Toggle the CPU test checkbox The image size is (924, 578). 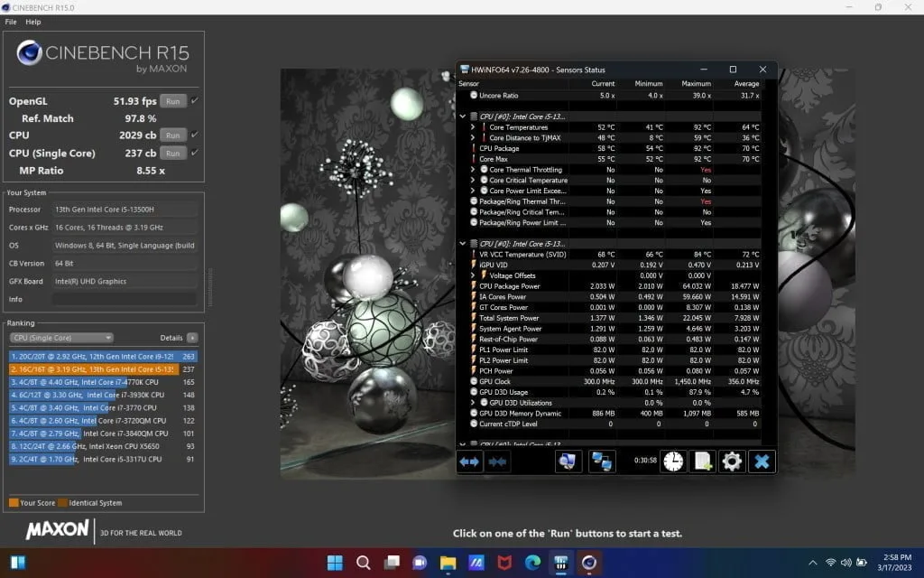coord(195,135)
